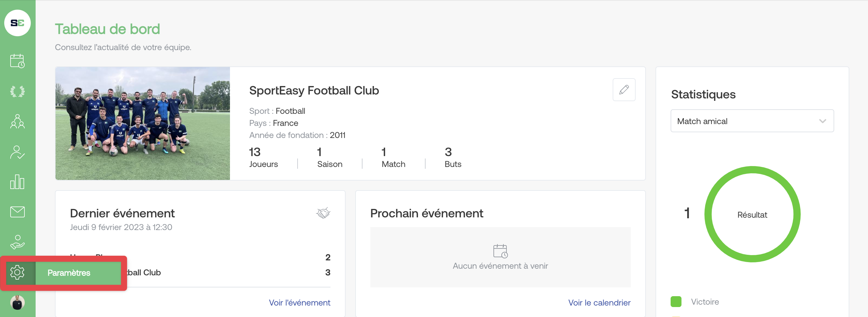Select the Paramètres menu label
Image resolution: width=868 pixels, height=317 pixels.
(69, 273)
